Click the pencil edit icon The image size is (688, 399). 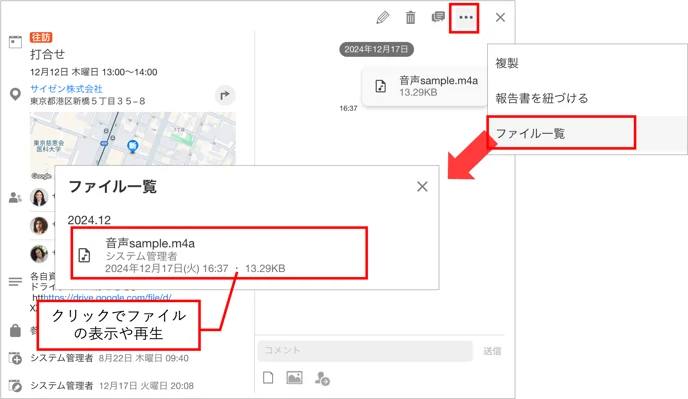pos(383,18)
